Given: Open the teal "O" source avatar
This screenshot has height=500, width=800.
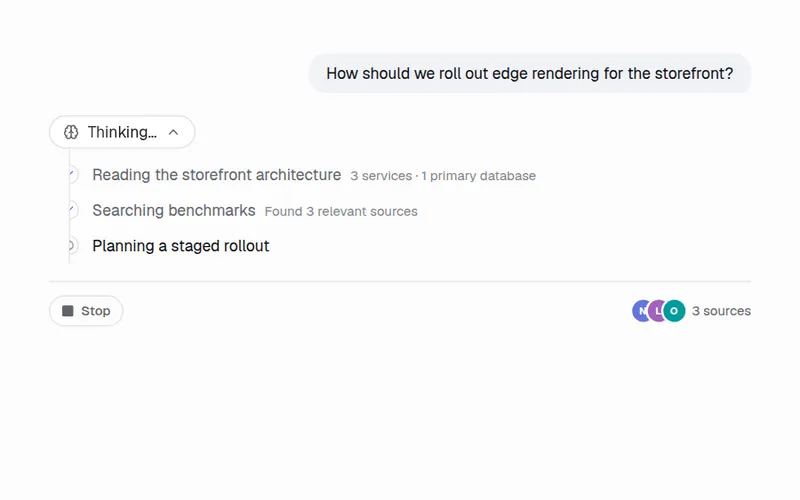Looking at the screenshot, I should click(x=674, y=311).
